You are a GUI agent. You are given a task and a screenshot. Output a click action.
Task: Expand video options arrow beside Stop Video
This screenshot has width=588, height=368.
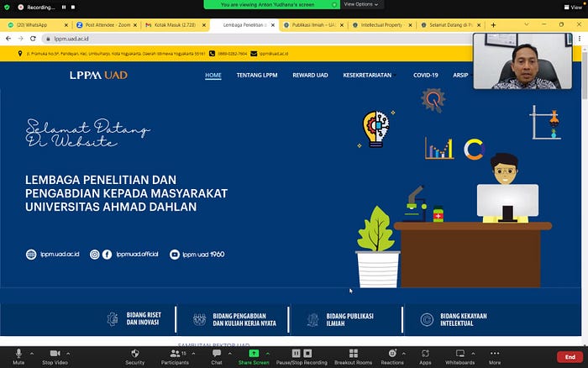[68, 354]
